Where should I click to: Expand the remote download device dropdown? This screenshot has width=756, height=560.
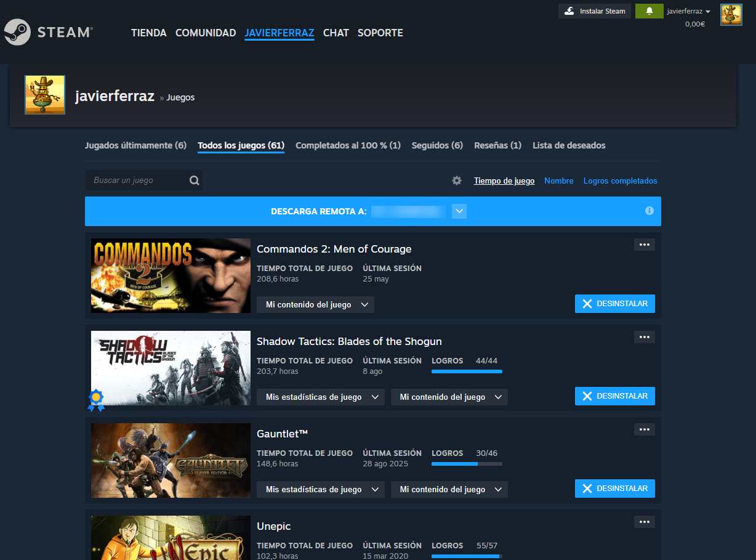point(459,211)
